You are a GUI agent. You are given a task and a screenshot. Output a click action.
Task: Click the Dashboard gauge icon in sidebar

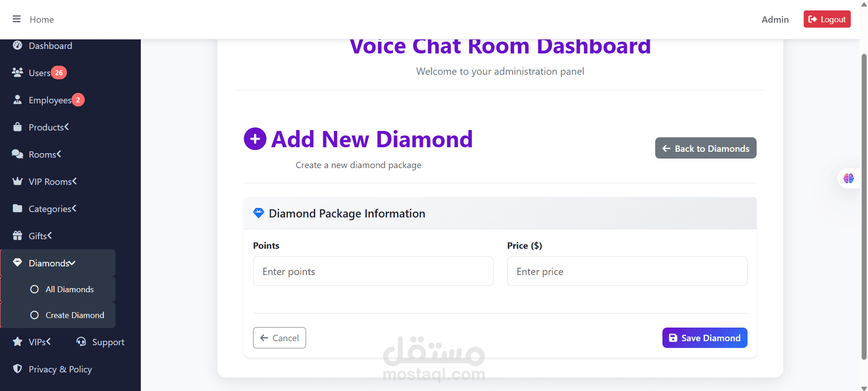[18, 45]
